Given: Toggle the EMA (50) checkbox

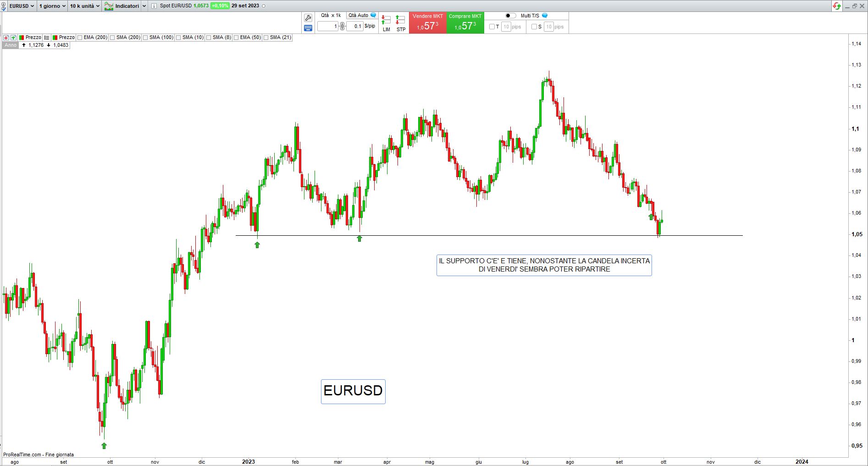Looking at the screenshot, I should coord(236,38).
